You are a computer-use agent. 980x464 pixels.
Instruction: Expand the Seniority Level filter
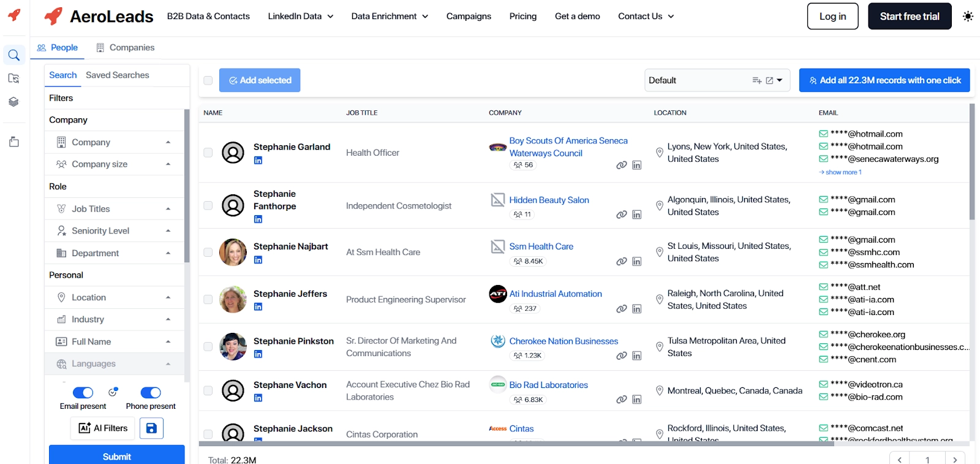point(115,231)
